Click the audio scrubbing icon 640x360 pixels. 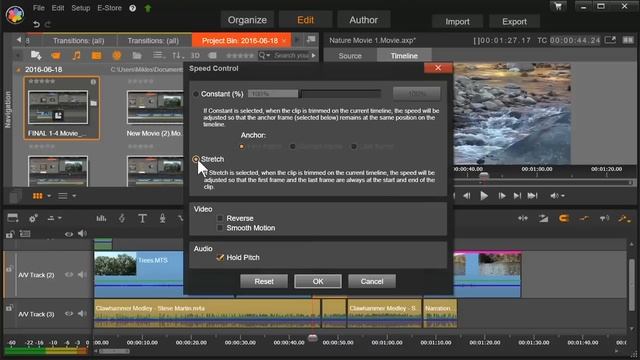[x=604, y=219]
